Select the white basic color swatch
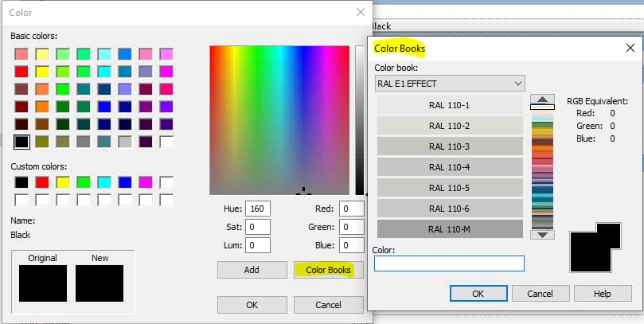This screenshot has height=324, width=644. [x=166, y=142]
